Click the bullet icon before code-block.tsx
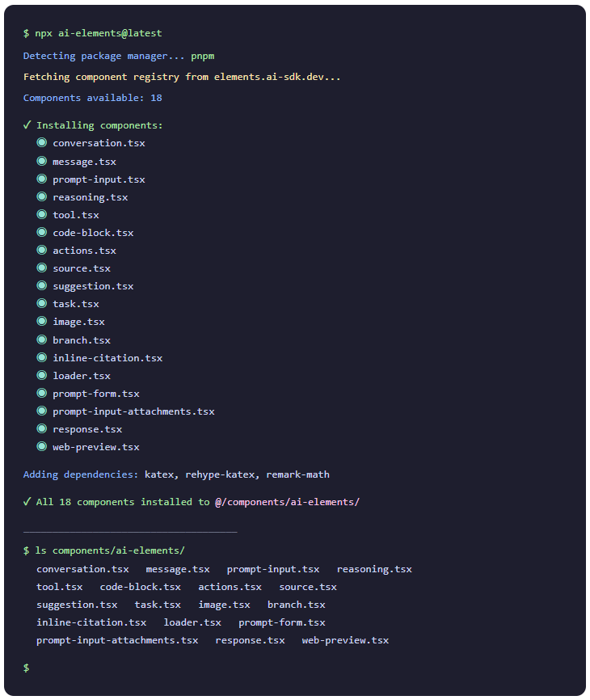 tap(41, 233)
